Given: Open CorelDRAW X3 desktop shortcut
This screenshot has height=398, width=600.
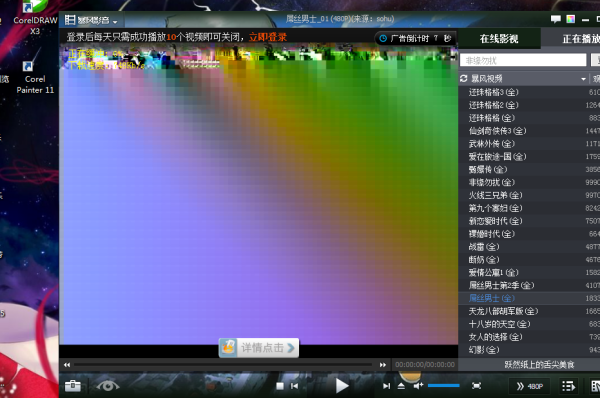Looking at the screenshot, I should coord(35,18).
